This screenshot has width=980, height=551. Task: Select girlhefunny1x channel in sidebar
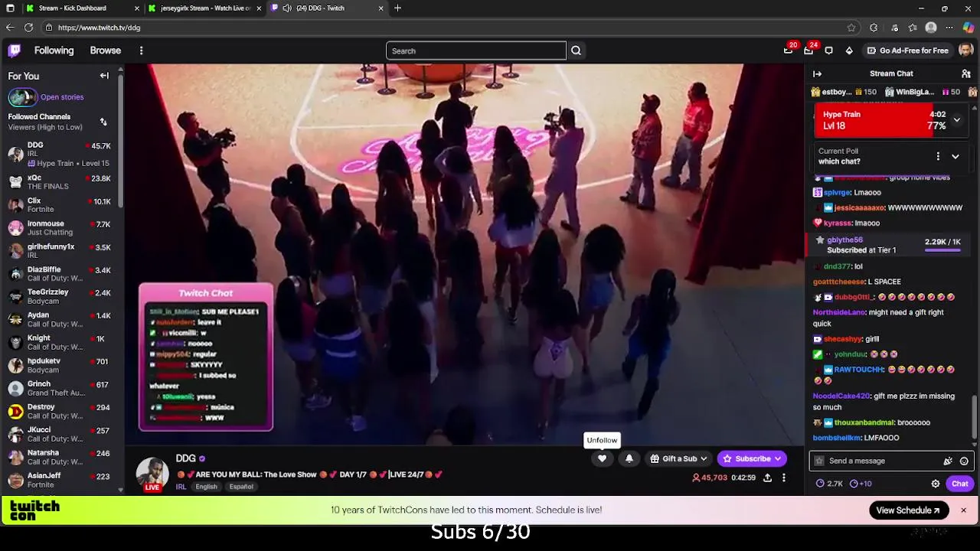tap(60, 251)
